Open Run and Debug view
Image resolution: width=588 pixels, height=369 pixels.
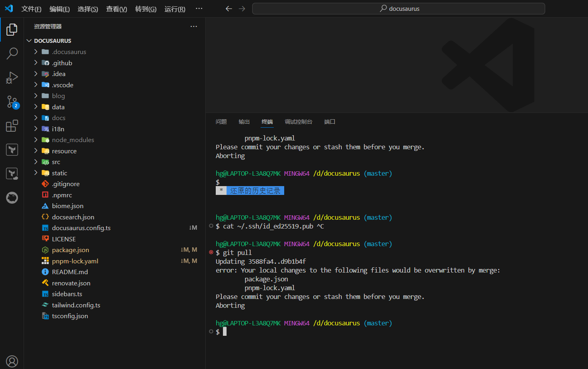12,77
